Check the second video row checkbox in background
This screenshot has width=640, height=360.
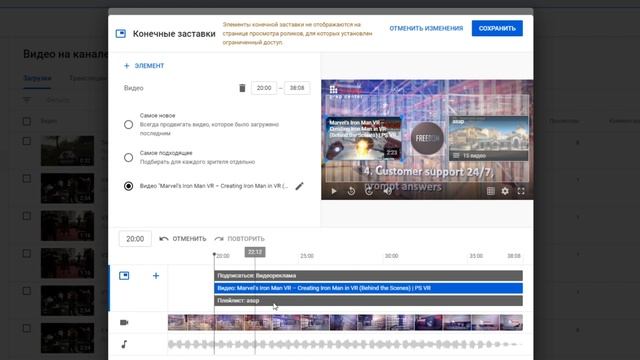pos(27,178)
